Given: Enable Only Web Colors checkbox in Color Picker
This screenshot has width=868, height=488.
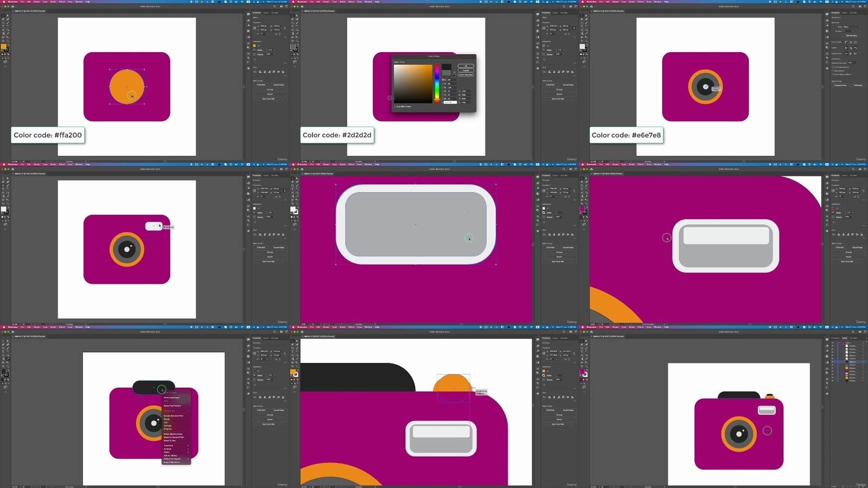Looking at the screenshot, I should coord(395,106).
